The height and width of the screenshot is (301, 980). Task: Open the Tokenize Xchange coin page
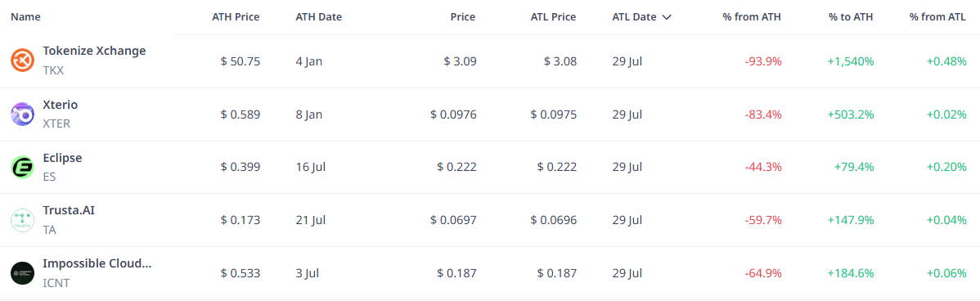coord(94,52)
